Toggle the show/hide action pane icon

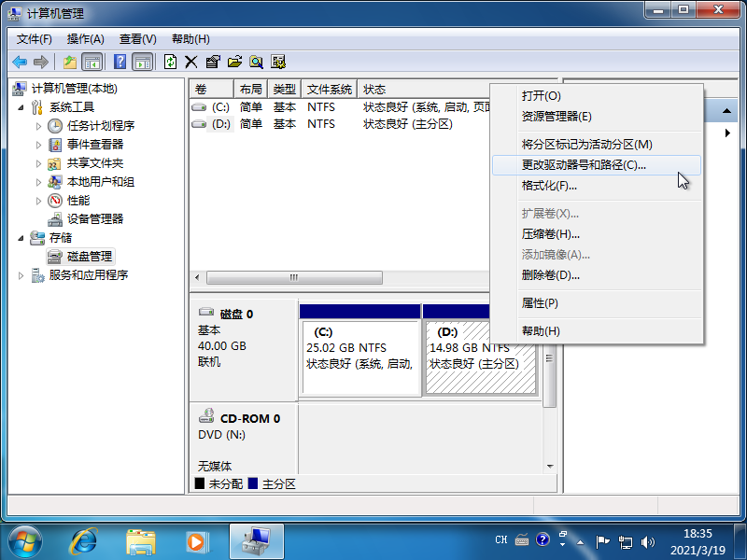click(x=143, y=62)
